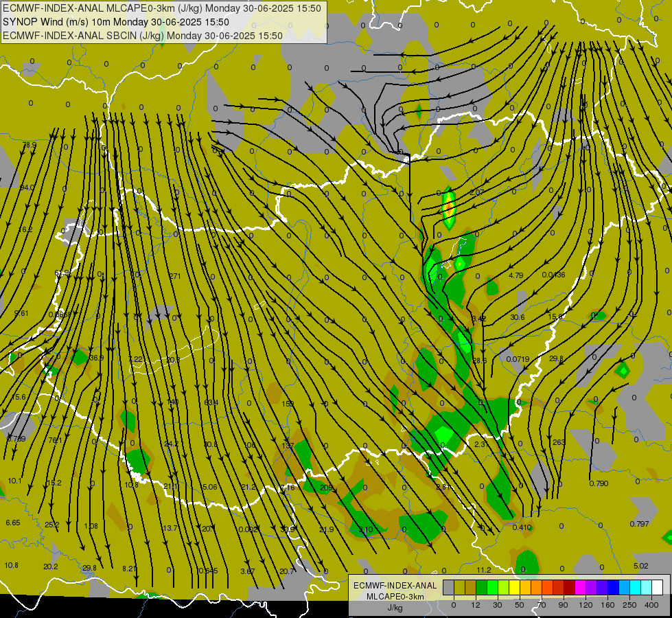Click the map value 63.4
Image resolution: width=672 pixels, height=618 pixels.
point(211,402)
